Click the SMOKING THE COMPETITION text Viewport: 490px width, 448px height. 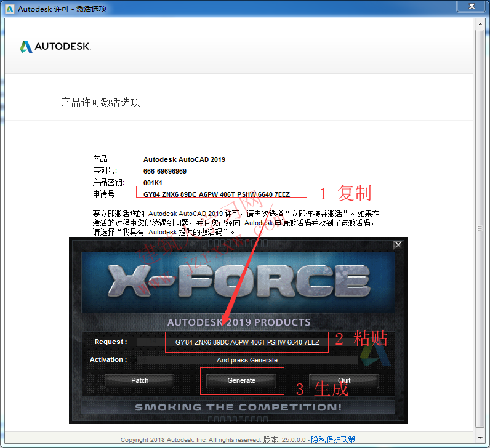pyautogui.click(x=238, y=407)
